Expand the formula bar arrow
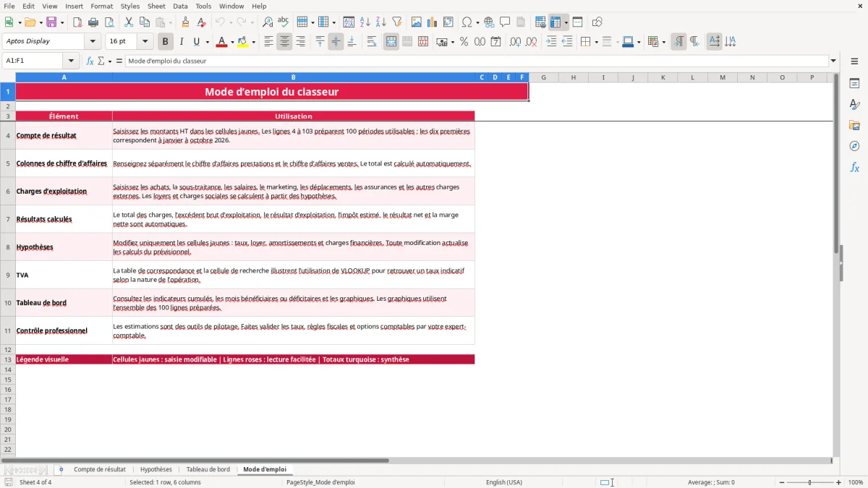 click(833, 61)
